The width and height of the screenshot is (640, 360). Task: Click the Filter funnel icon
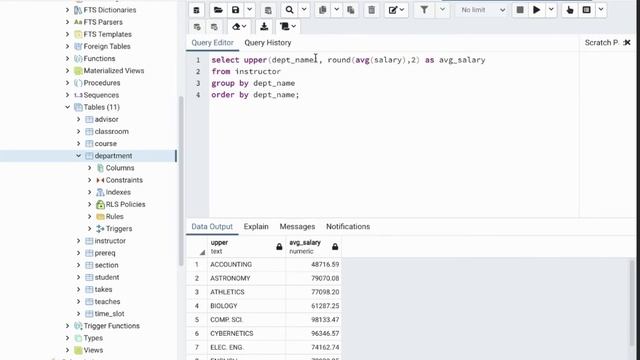pos(424,10)
